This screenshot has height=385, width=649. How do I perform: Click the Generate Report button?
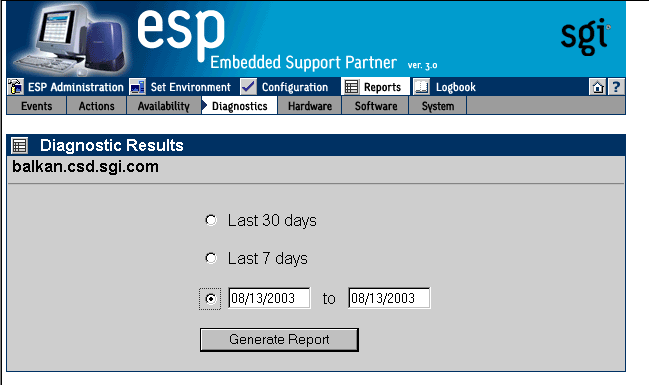point(279,340)
